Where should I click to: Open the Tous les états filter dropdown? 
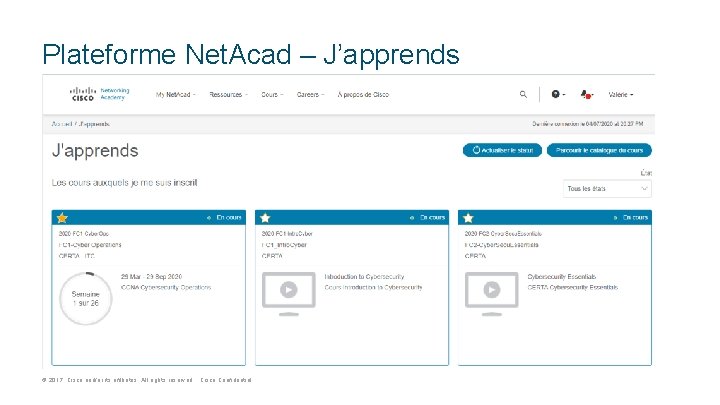click(607, 189)
